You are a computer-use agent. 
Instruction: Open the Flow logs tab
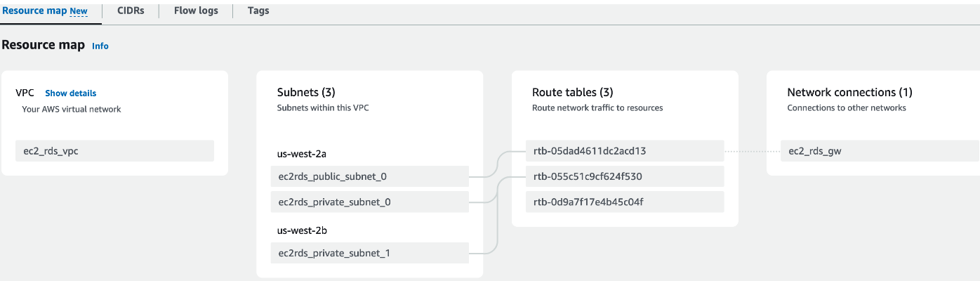(196, 11)
